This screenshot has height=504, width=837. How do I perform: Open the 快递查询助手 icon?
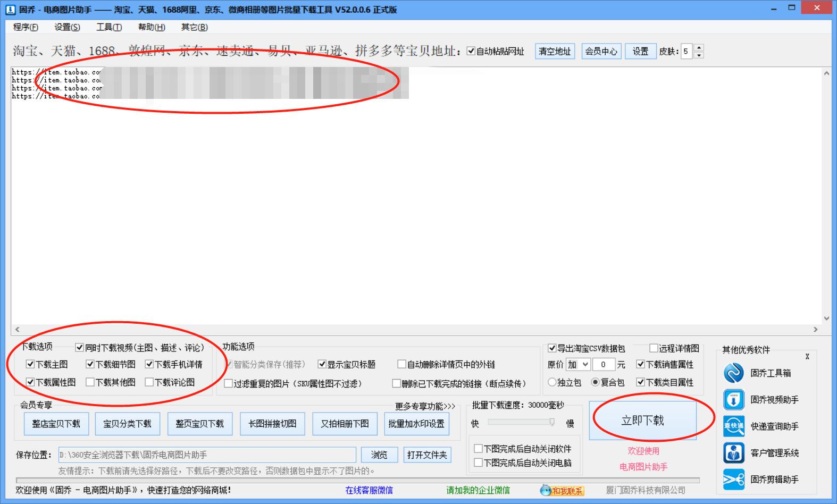click(x=734, y=426)
